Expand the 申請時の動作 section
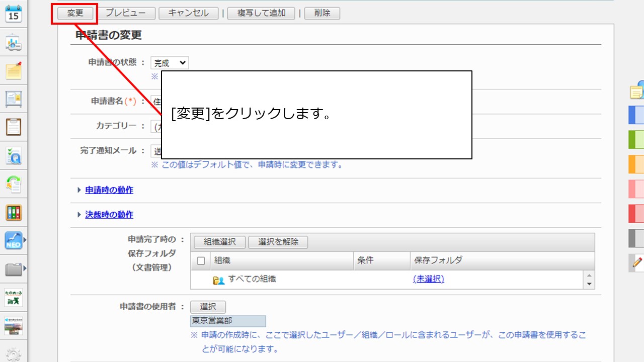Image resolution: width=644 pixels, height=362 pixels. 109,190
